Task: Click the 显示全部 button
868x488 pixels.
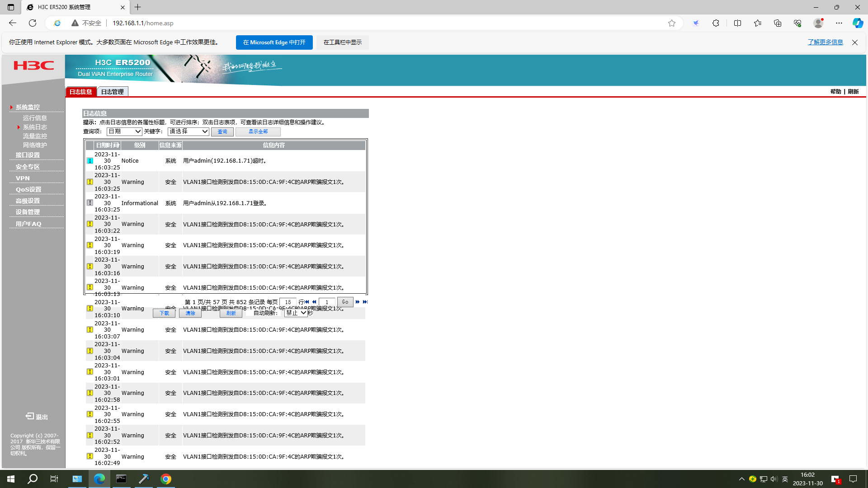Action: click(258, 131)
